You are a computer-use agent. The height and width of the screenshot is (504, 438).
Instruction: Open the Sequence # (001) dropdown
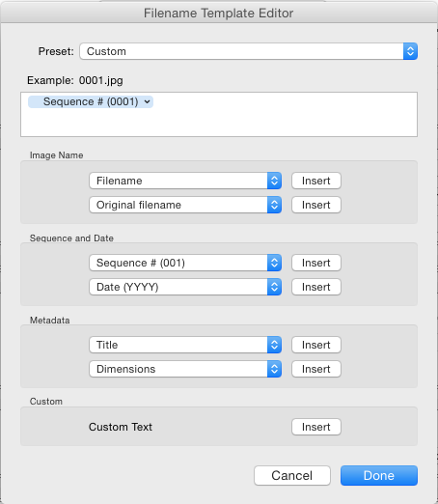click(185, 263)
